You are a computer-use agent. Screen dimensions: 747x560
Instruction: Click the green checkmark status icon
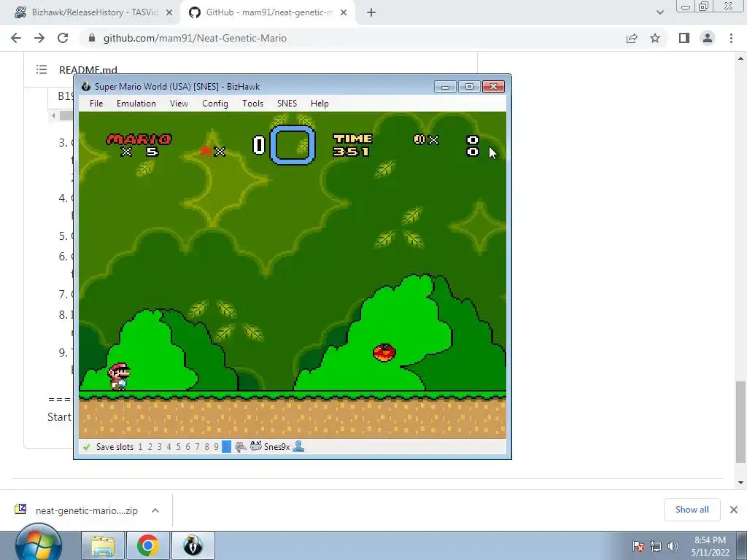tap(87, 447)
